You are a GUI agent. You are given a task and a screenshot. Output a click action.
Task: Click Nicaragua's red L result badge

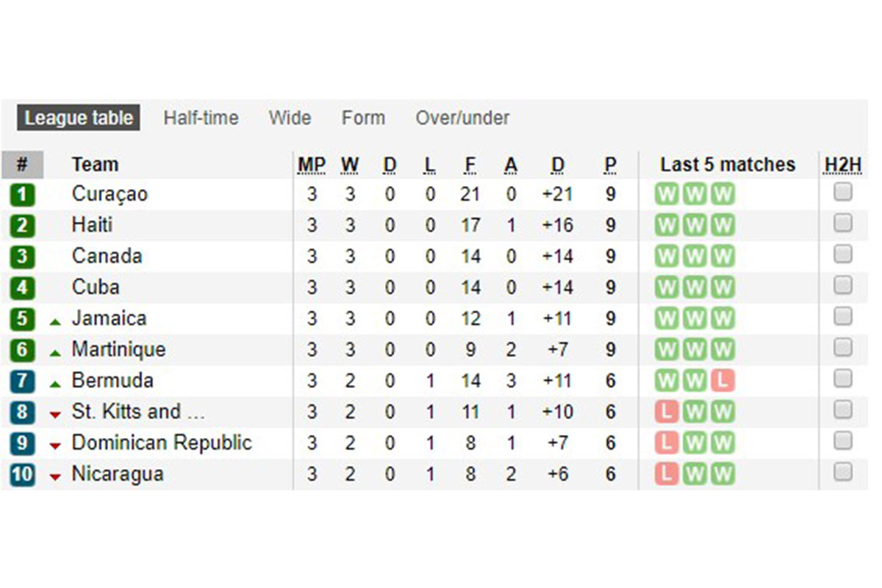(667, 474)
